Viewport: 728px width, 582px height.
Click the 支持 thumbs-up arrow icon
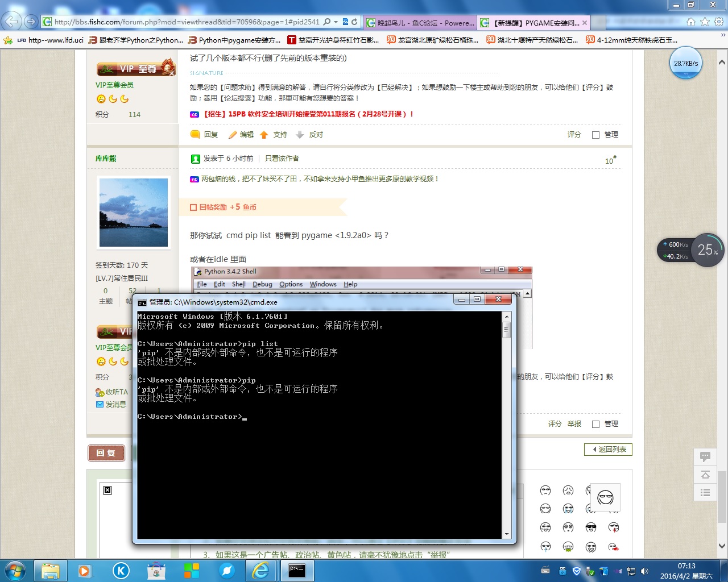(x=264, y=135)
